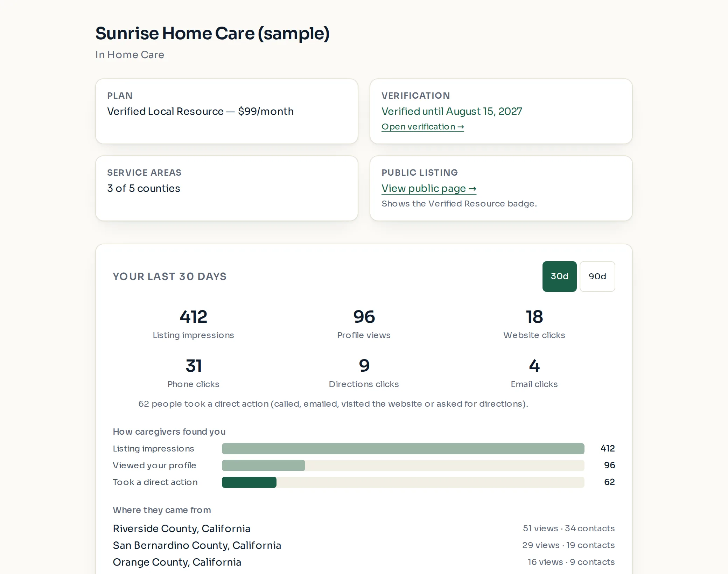Click the PLAN card label
Image resolution: width=728 pixels, height=574 pixels.
120,96
